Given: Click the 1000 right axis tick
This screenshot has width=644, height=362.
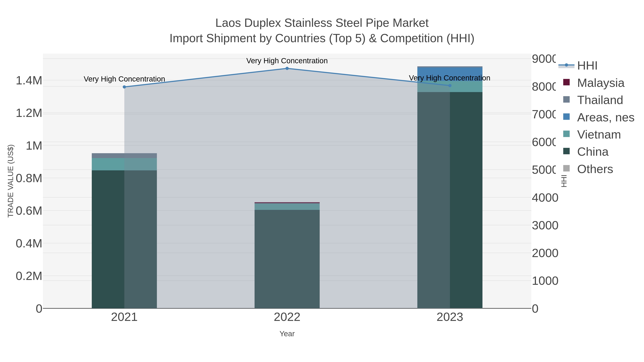Looking at the screenshot, I should 545,281.
